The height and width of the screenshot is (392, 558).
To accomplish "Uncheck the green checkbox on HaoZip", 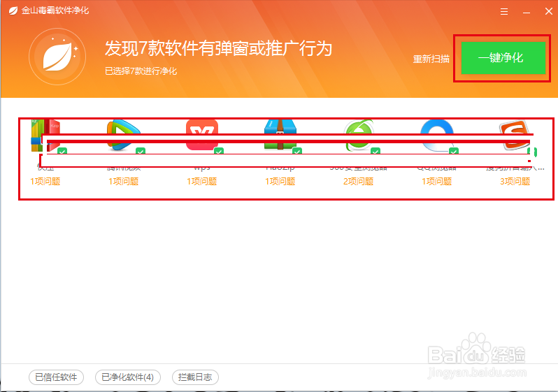I will click(x=297, y=151).
